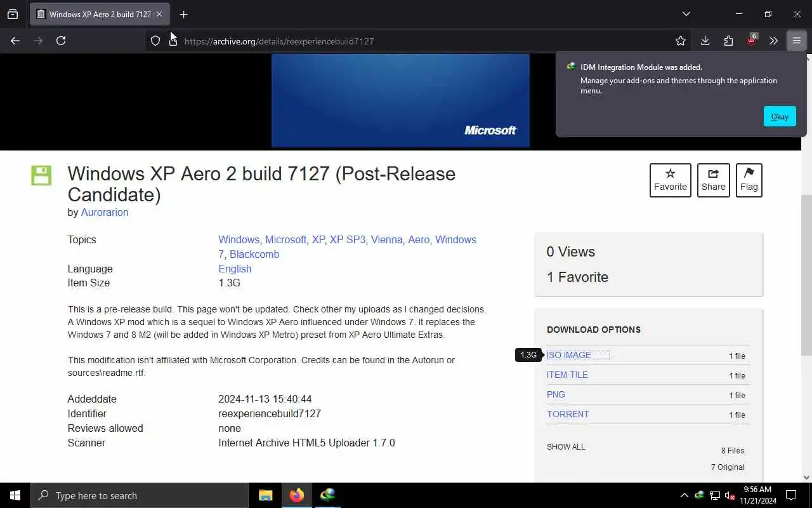Expand the list all tabs chevron

[686, 14]
